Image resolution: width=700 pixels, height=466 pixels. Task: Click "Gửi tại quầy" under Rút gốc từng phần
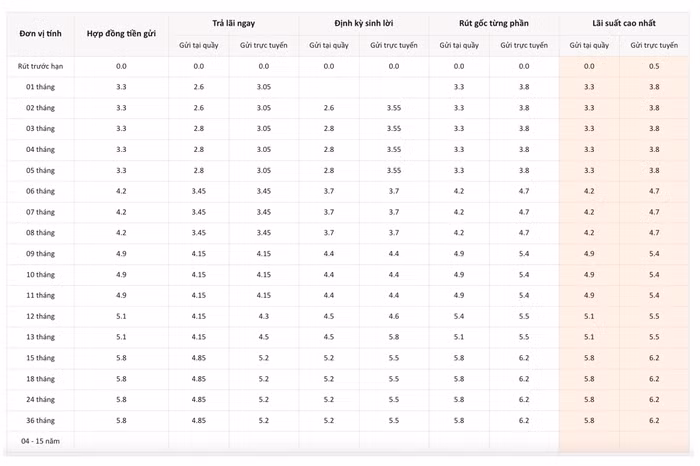click(459, 45)
